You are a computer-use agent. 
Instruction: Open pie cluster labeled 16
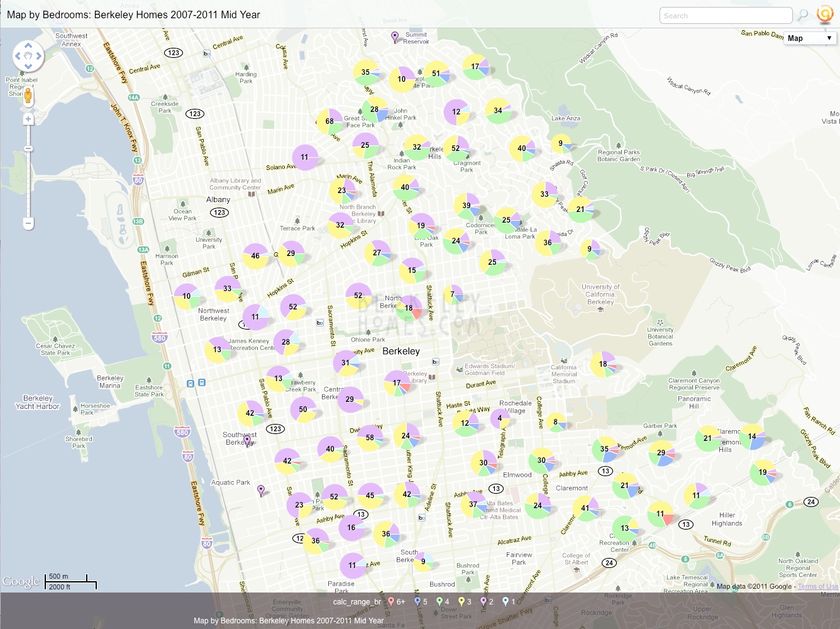(351, 528)
